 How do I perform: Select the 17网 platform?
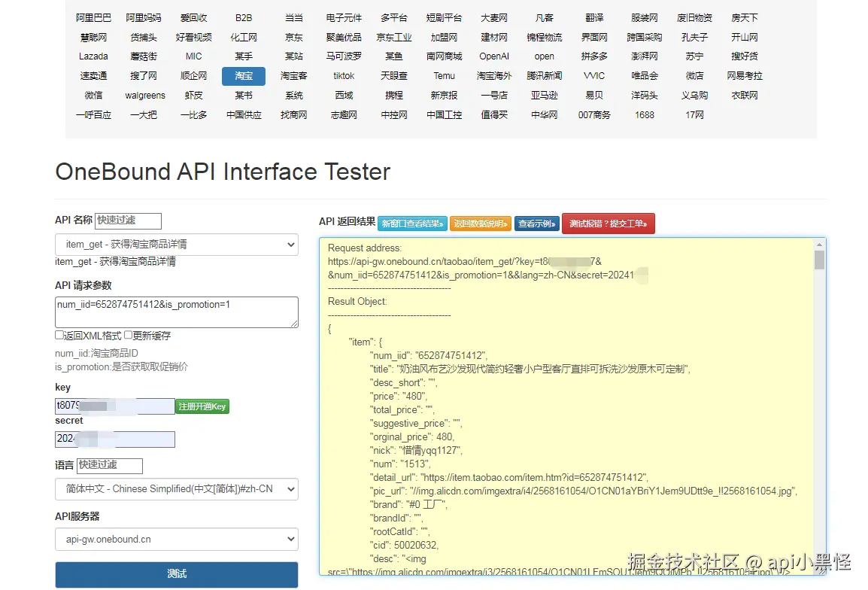pos(695,114)
